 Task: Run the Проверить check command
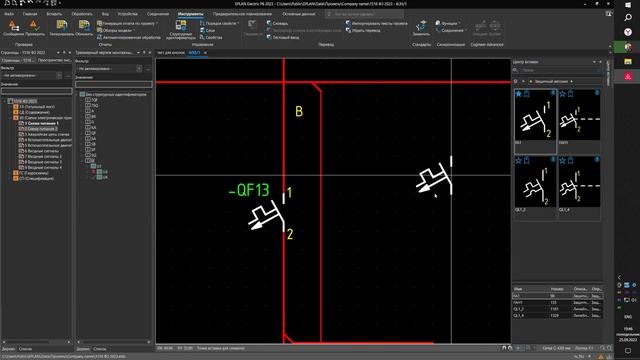coord(34,28)
